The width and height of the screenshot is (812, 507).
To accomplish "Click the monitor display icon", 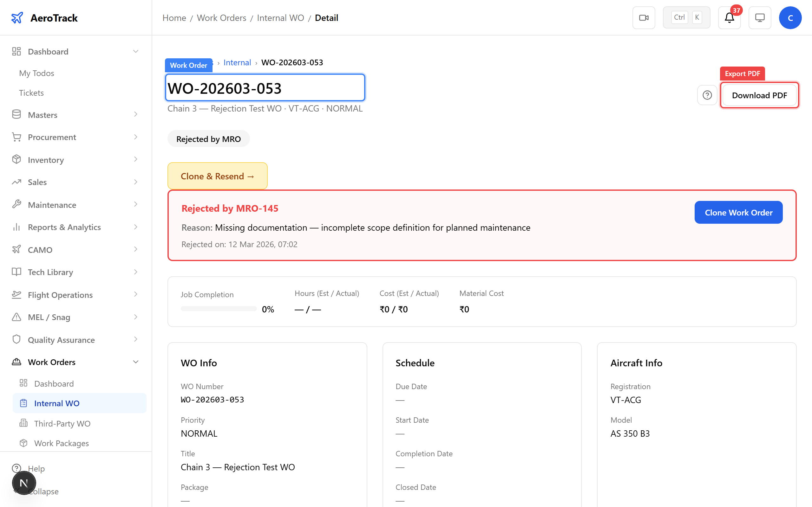I will point(760,18).
